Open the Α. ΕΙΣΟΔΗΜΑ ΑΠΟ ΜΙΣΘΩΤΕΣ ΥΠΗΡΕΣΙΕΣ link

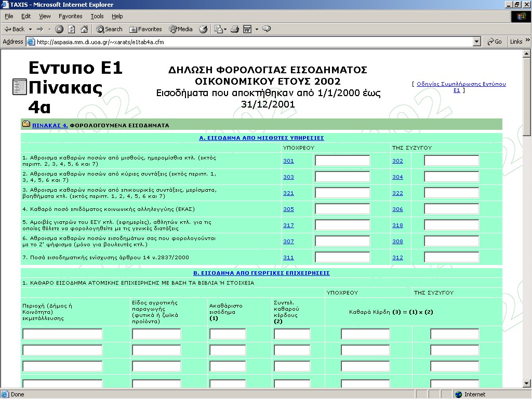tap(261, 138)
